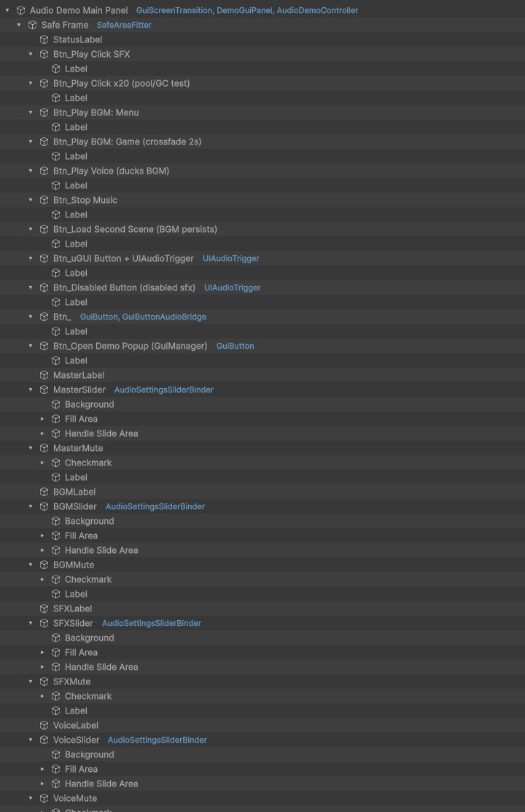Click UIAudioTrigger tag on Btn_Disabled Button

tap(233, 287)
